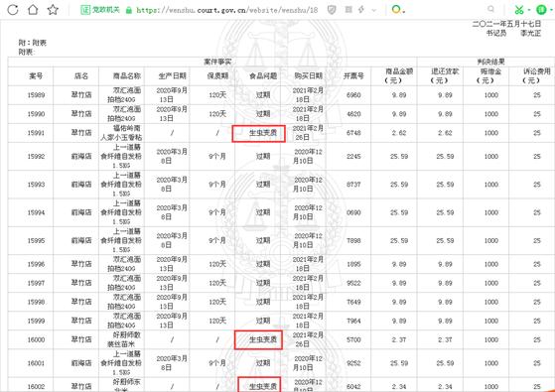Image resolution: width=555 pixels, height=392 pixels.
Task: Click the 店名 column header
Action: pos(81,75)
